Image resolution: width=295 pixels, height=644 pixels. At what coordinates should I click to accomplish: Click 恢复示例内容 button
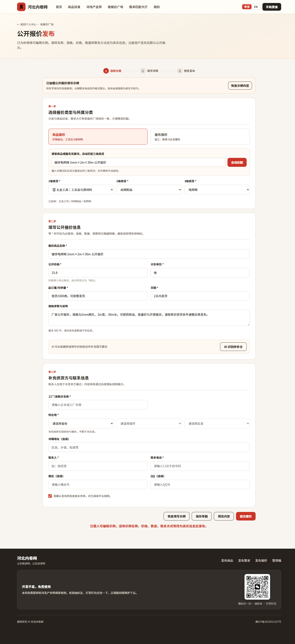(240, 86)
